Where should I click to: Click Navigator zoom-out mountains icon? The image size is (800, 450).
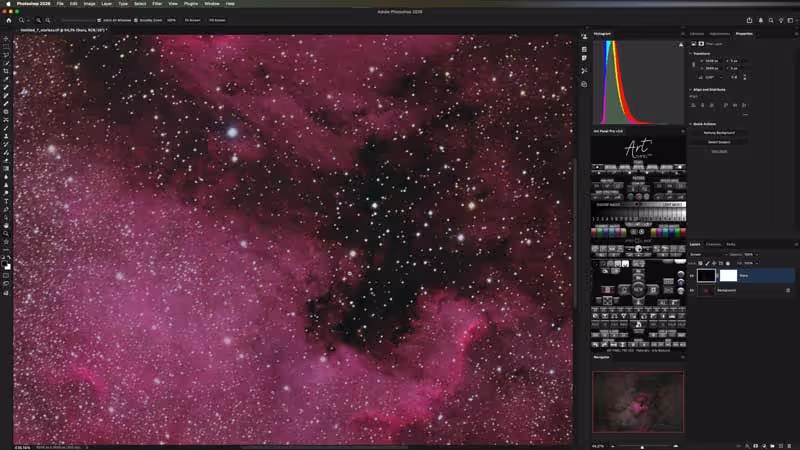pos(613,446)
